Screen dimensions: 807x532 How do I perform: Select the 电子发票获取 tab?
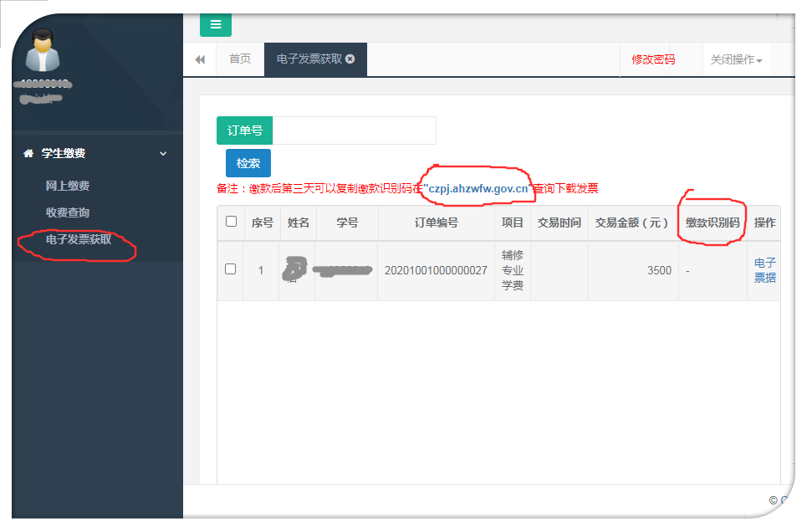tap(309, 59)
